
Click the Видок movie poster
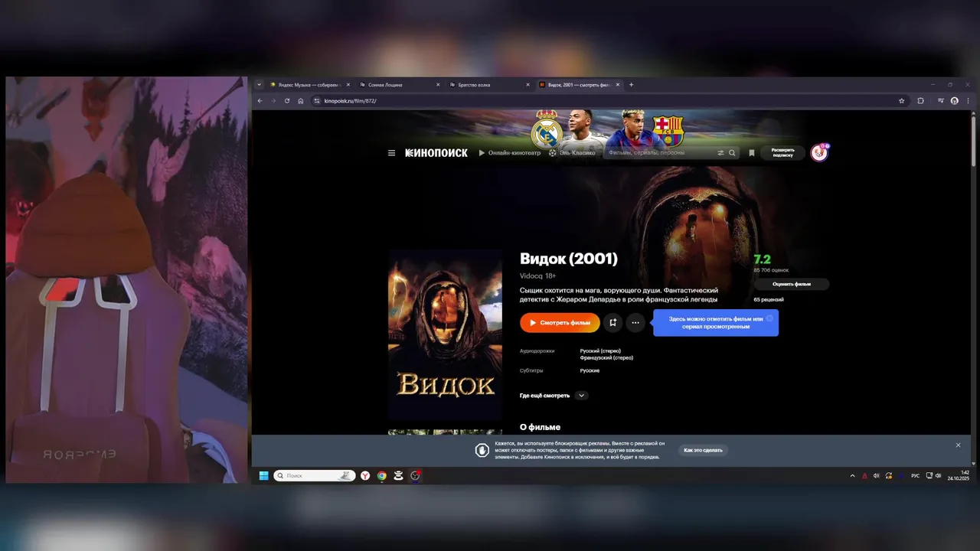pos(445,334)
